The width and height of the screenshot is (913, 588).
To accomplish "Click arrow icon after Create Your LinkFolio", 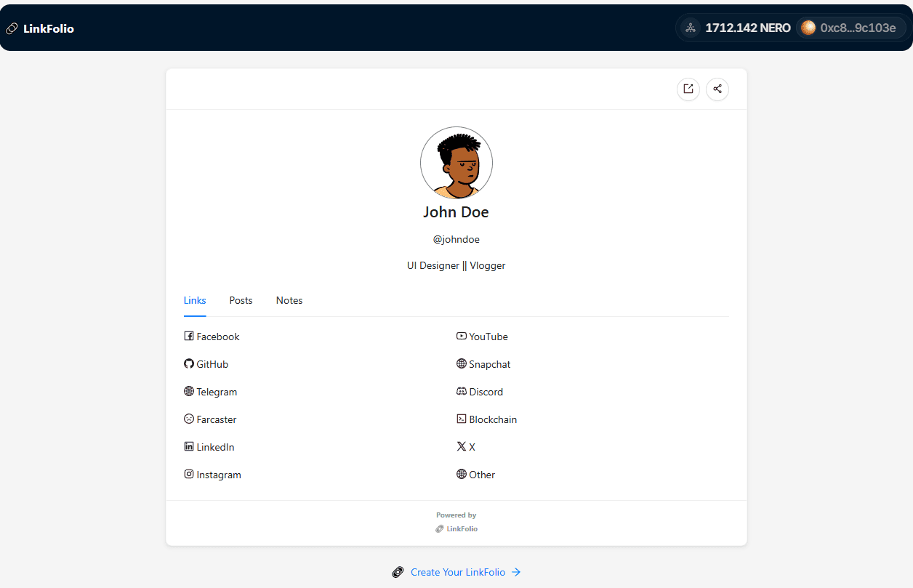I will pos(516,572).
